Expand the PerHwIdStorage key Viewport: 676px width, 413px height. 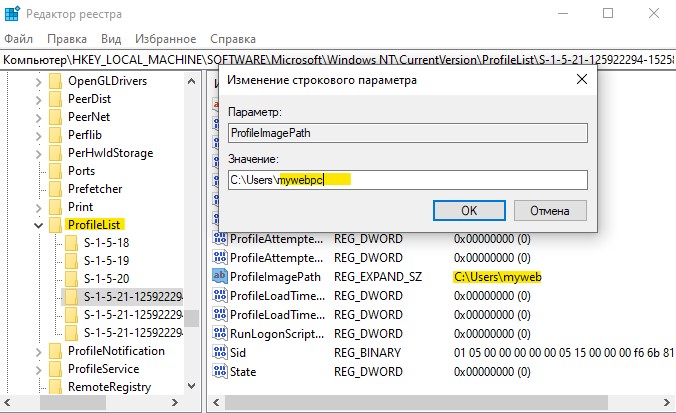point(38,153)
